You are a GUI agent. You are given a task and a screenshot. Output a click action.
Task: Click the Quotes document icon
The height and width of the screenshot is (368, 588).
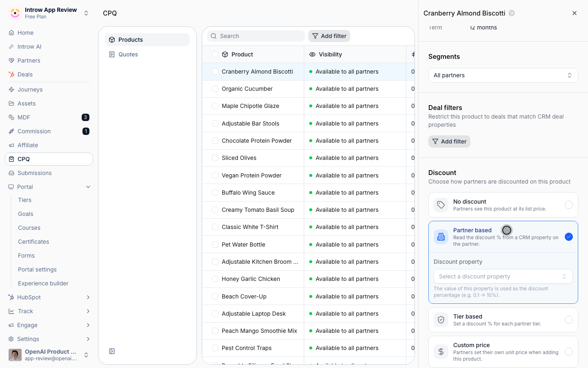[x=112, y=54]
